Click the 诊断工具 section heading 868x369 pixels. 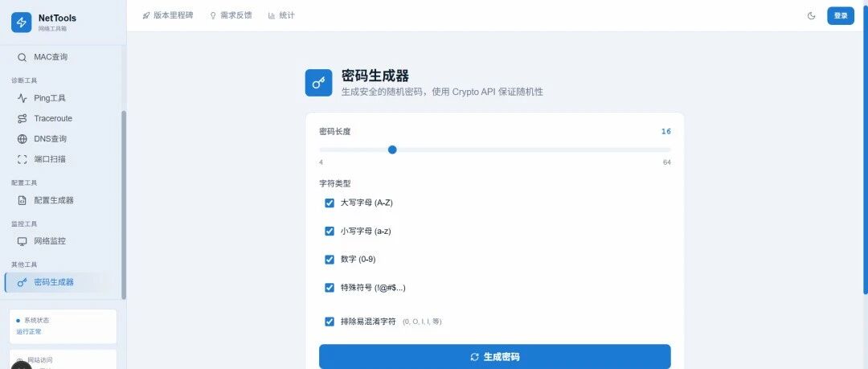(x=24, y=80)
